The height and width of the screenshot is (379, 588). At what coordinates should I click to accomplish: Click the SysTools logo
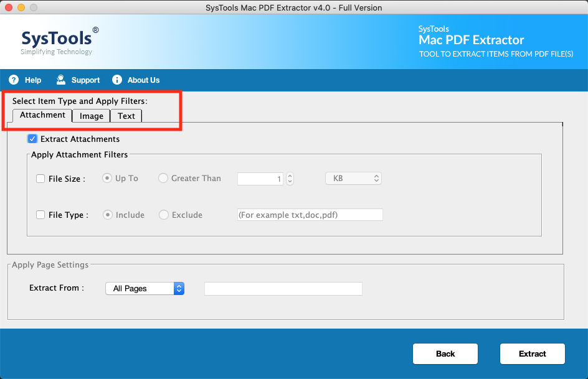point(60,40)
